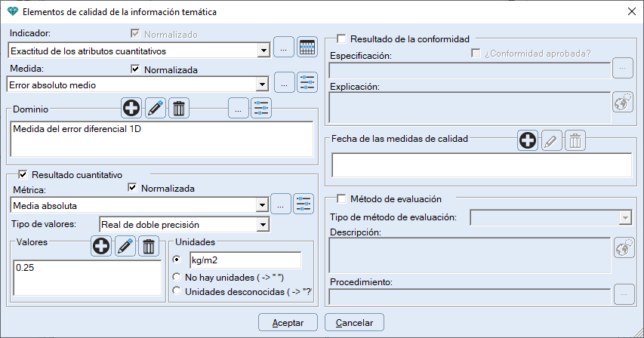
Task: Add a new Dominio entry
Action: 131,109
